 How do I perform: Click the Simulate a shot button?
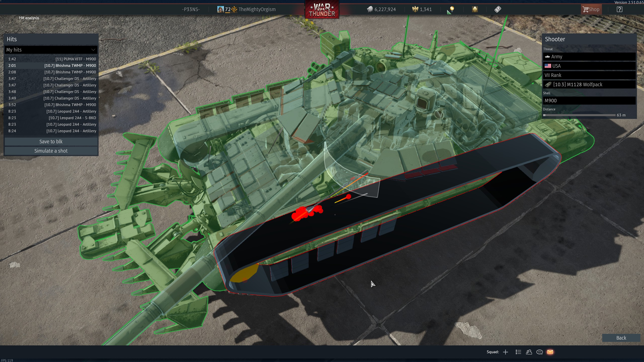click(x=51, y=151)
